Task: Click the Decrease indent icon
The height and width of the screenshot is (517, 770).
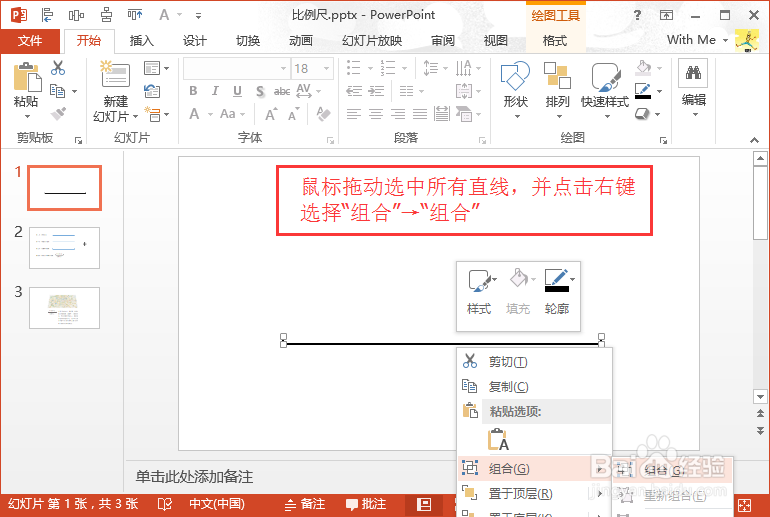Action: (x=354, y=91)
